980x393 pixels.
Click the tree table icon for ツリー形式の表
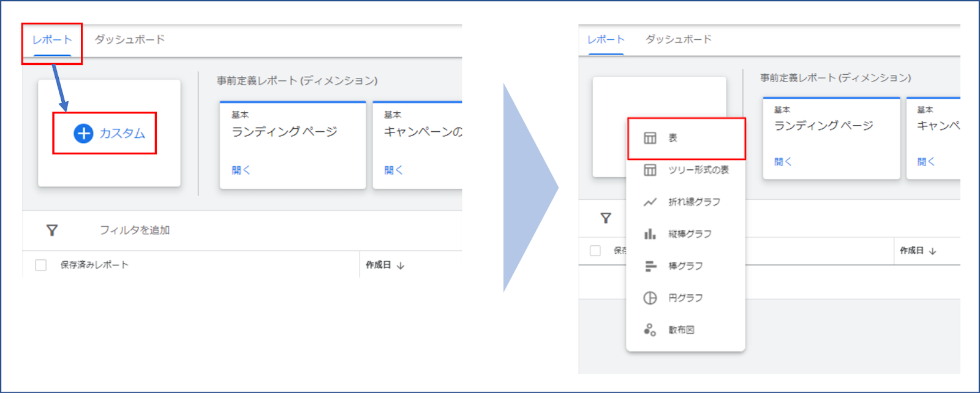pos(650,170)
